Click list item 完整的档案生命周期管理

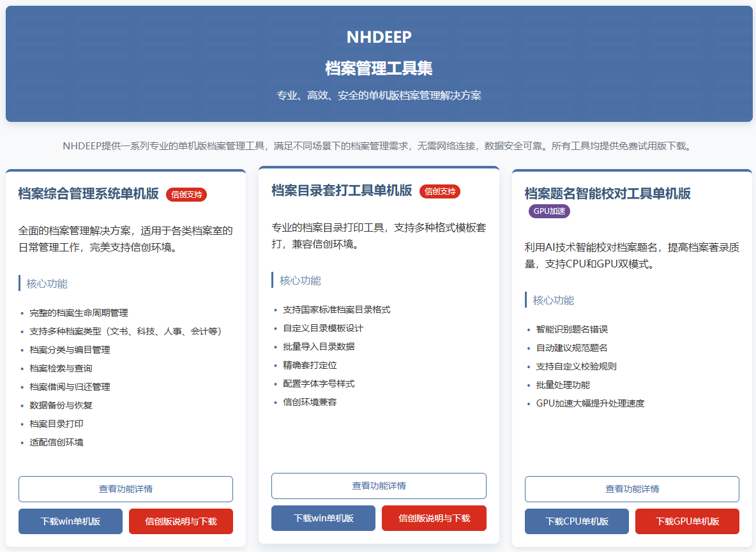click(x=79, y=313)
